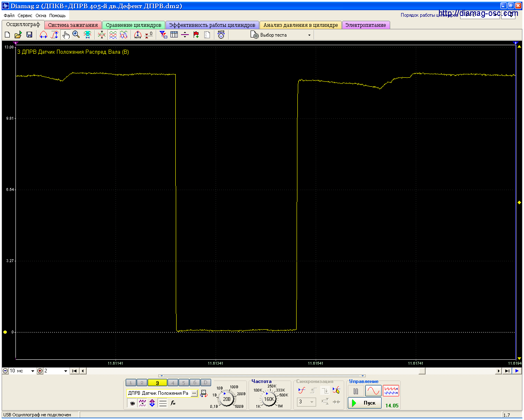Click the oscilloscope device swap icon
The image size is (524, 420).
click(x=204, y=394)
